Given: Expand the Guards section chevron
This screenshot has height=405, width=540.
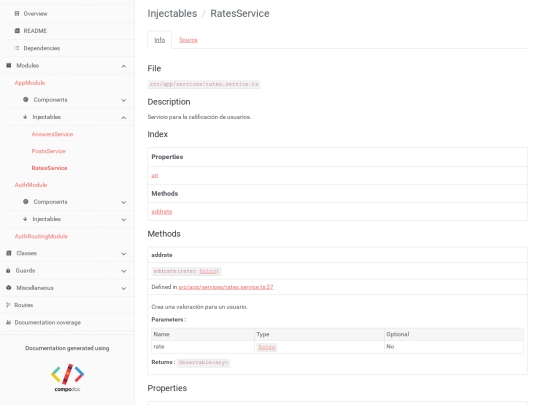Looking at the screenshot, I should [x=124, y=271].
